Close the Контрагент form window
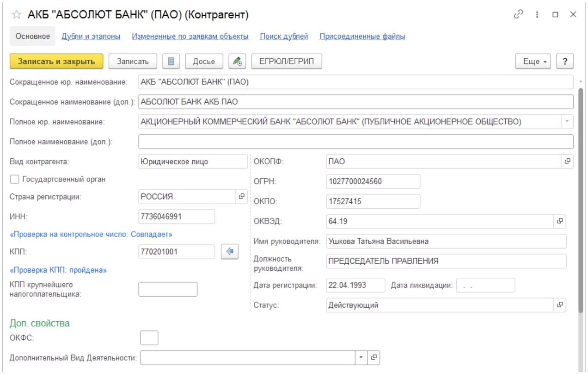588x374 pixels. pos(573,15)
